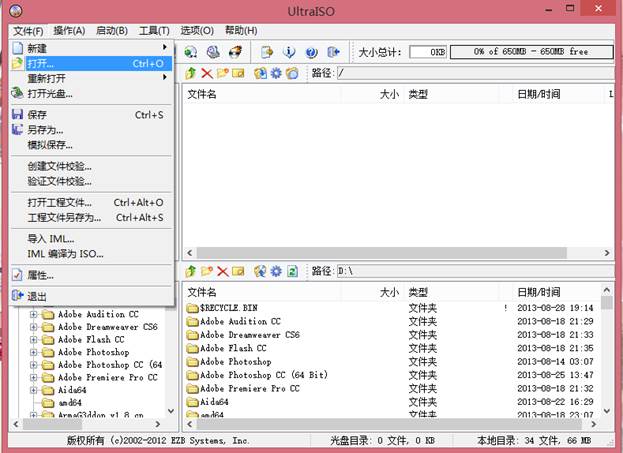Click the up-directory arrow in ISO toolbar
The width and height of the screenshot is (623, 453).
click(190, 73)
